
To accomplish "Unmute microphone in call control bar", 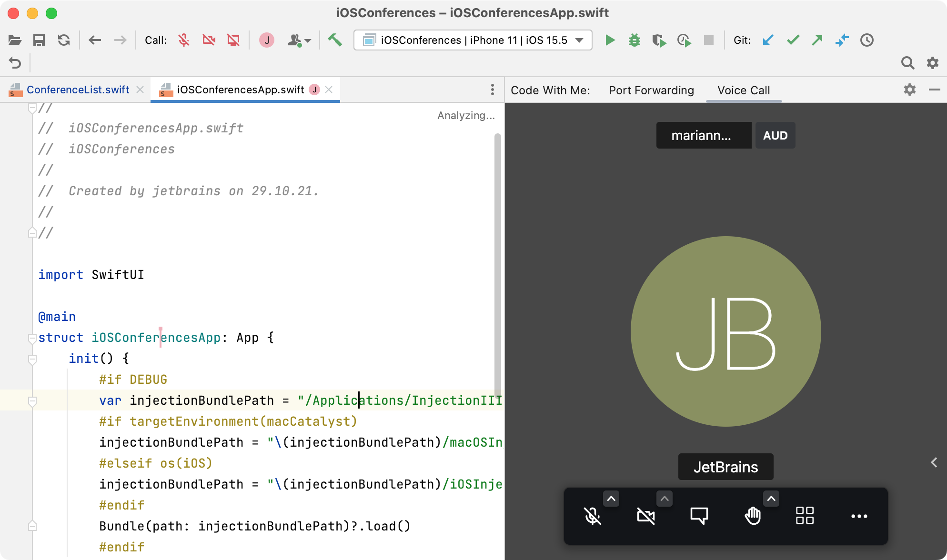I will 593,516.
